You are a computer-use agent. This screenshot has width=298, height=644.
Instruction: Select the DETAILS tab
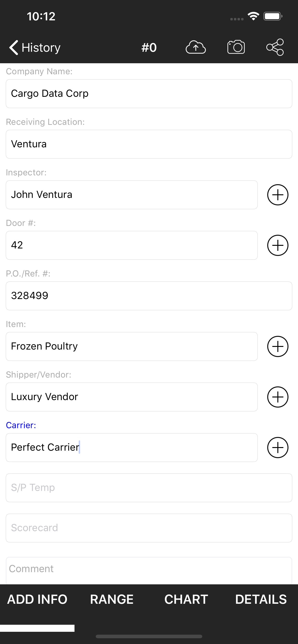261,599
